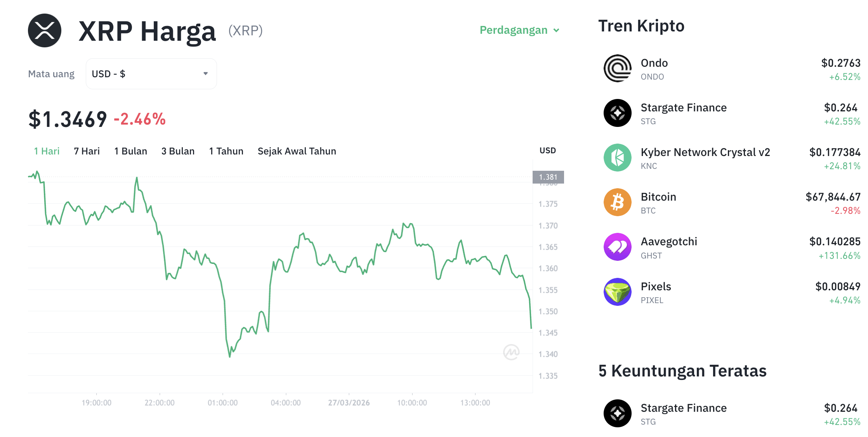868x437 pixels.
Task: Open the Bitcoin BTC listing link
Action: (x=658, y=197)
